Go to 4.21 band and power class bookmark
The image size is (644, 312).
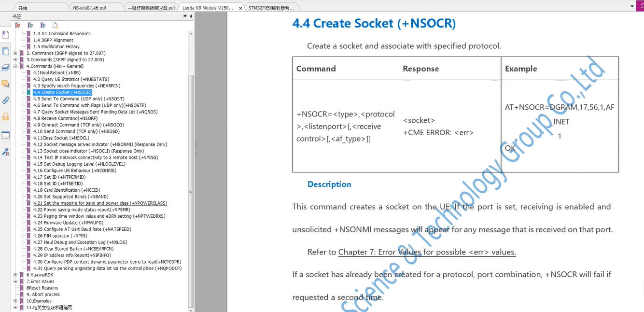click(x=100, y=203)
